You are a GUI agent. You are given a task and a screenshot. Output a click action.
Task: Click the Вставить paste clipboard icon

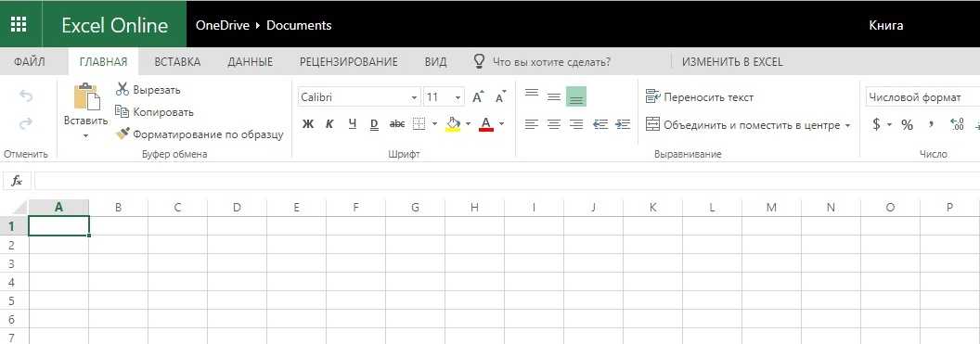87,97
